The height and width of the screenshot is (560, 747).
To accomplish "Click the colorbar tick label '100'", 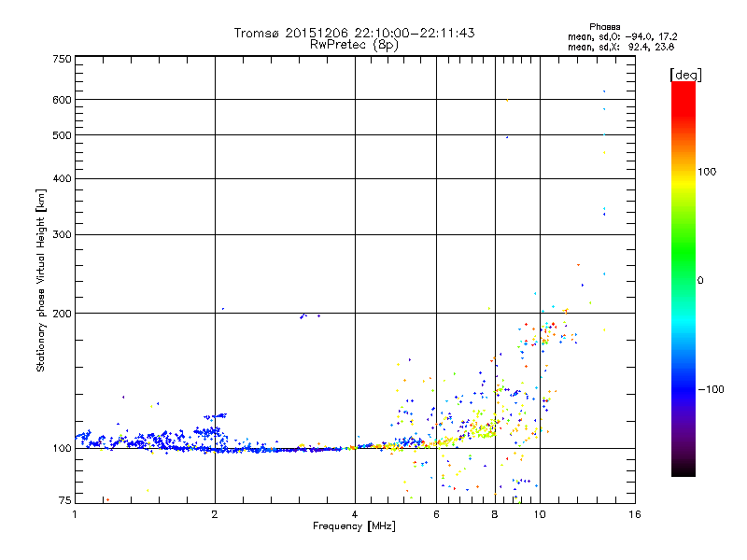I will (707, 172).
